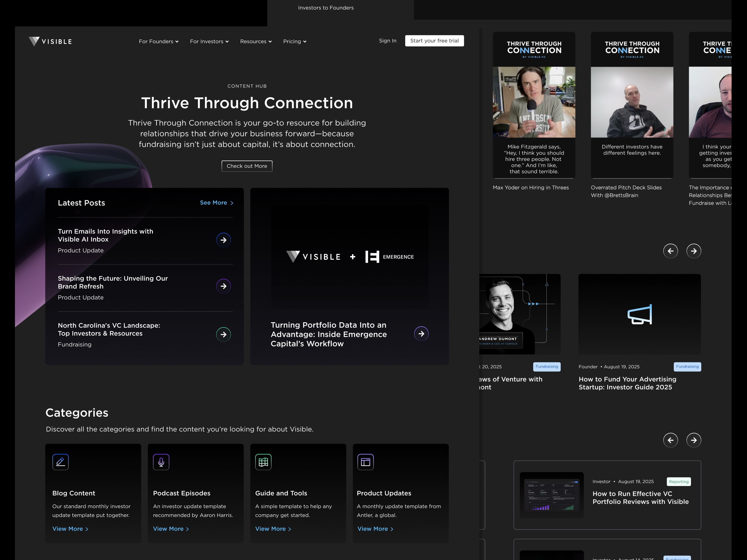The image size is (747, 560).
Task: Expand the For Founders menu
Action: [158, 41]
